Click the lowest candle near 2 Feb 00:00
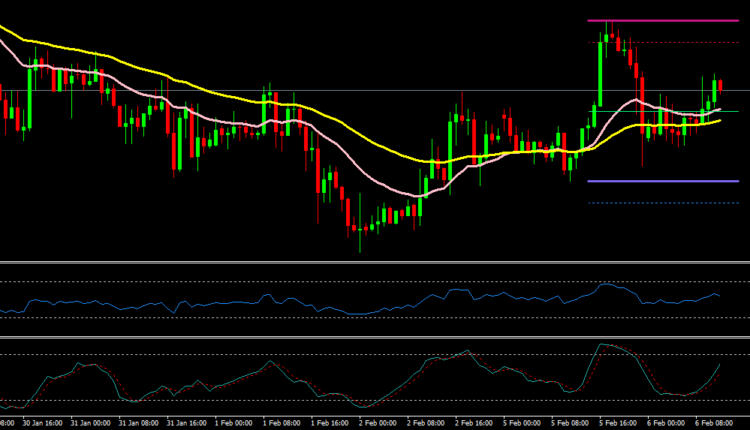 (x=360, y=232)
